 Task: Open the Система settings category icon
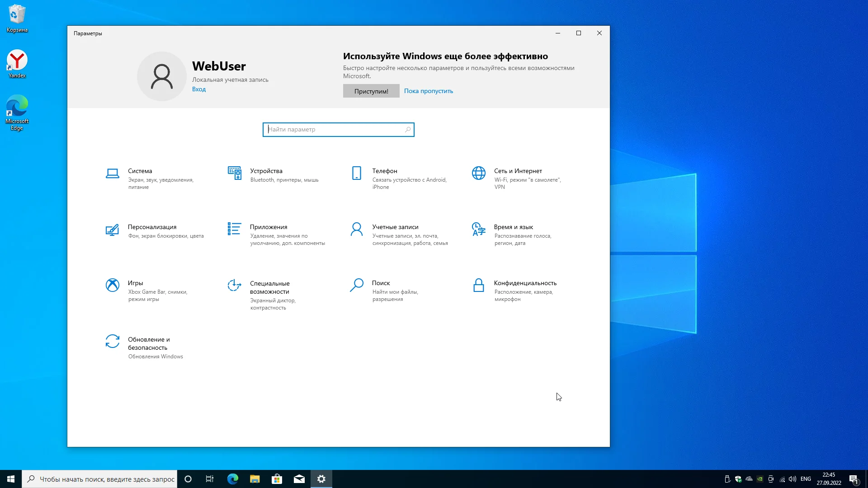coord(112,173)
